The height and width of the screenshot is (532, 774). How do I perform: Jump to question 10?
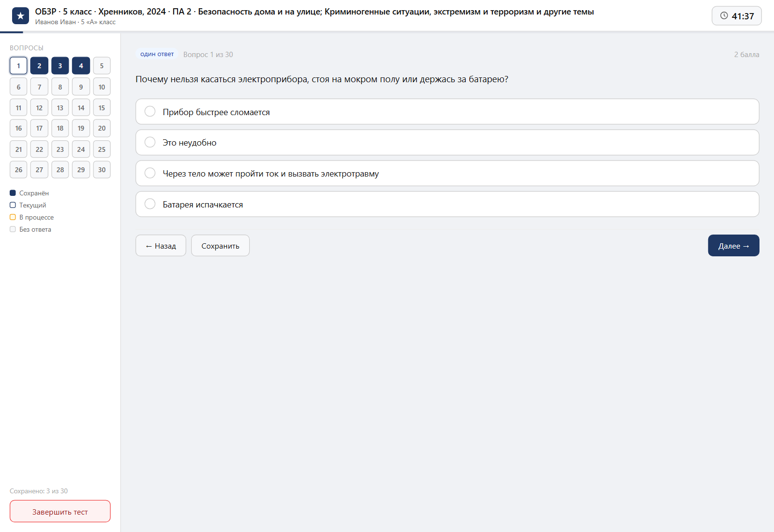point(102,87)
